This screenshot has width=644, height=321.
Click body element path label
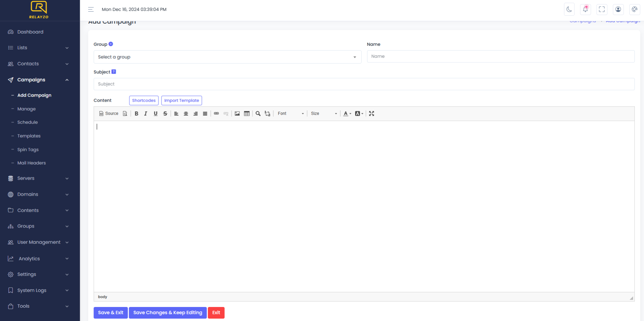click(x=102, y=297)
